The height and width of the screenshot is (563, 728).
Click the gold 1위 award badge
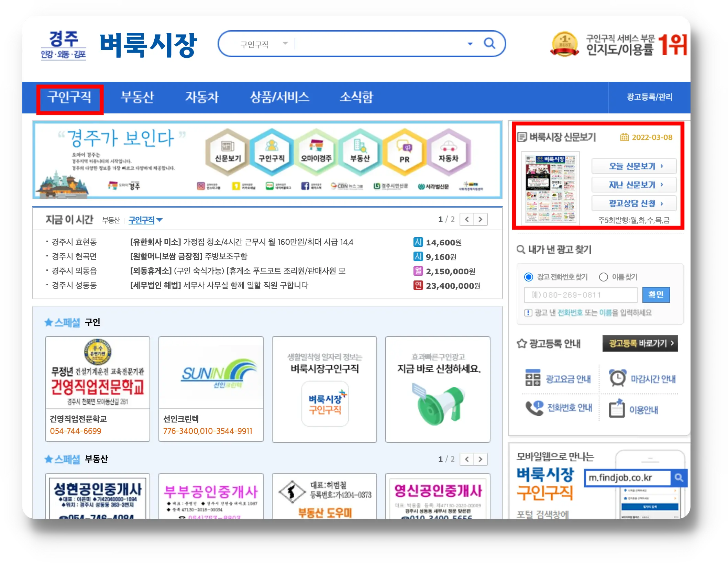[565, 44]
